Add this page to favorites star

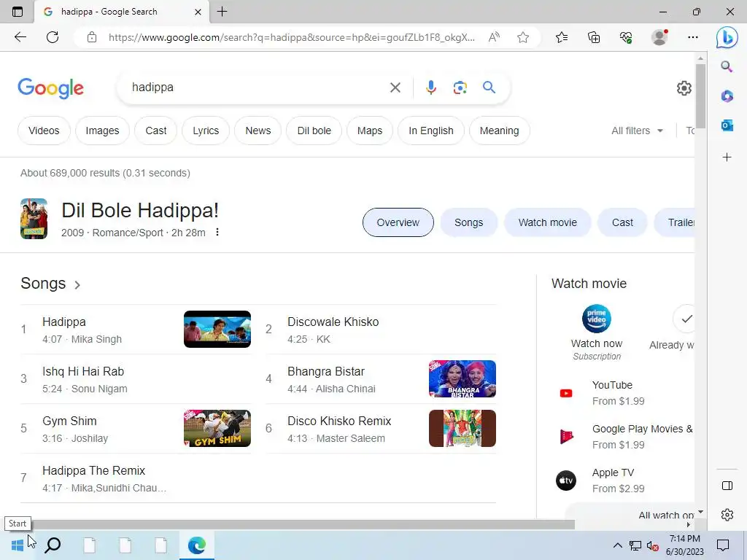[x=523, y=37]
